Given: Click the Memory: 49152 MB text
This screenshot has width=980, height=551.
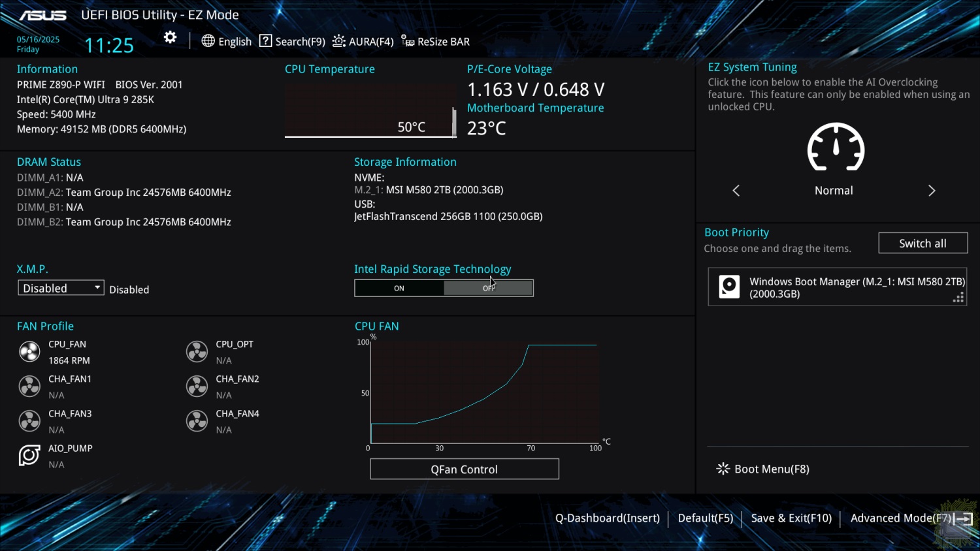Looking at the screenshot, I should (101, 129).
